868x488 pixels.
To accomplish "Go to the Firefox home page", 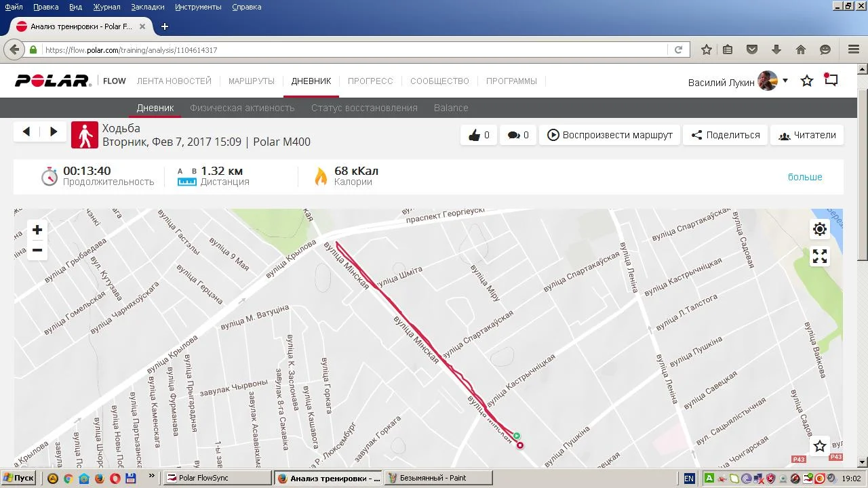I will tap(801, 49).
